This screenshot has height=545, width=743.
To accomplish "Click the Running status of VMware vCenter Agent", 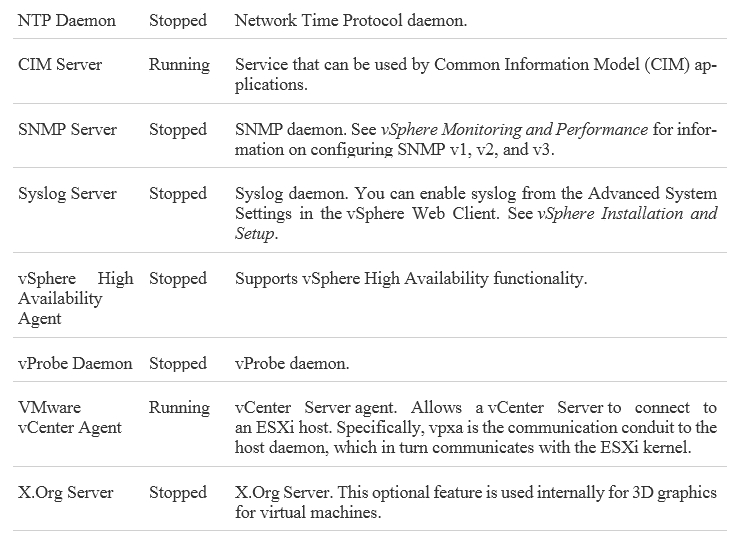I will (x=179, y=408).
